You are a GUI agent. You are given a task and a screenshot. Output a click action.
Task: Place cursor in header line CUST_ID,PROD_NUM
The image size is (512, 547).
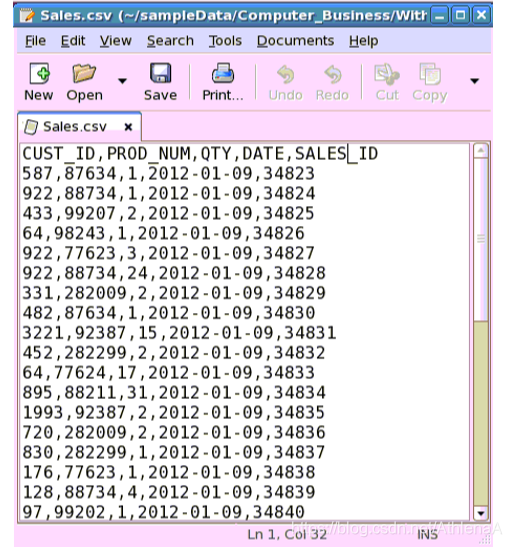(200, 153)
